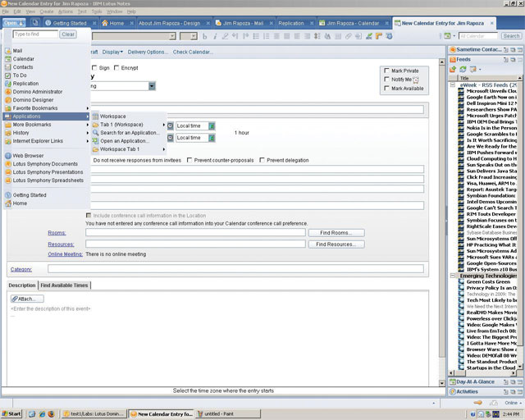Click the Day-At-A-Glance panel icon

tap(453, 381)
